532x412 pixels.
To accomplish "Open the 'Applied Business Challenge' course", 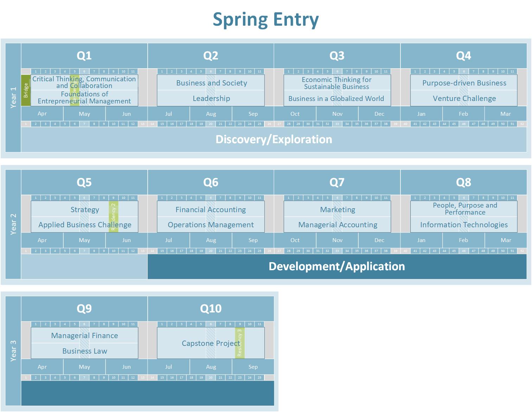I will tap(84, 224).
